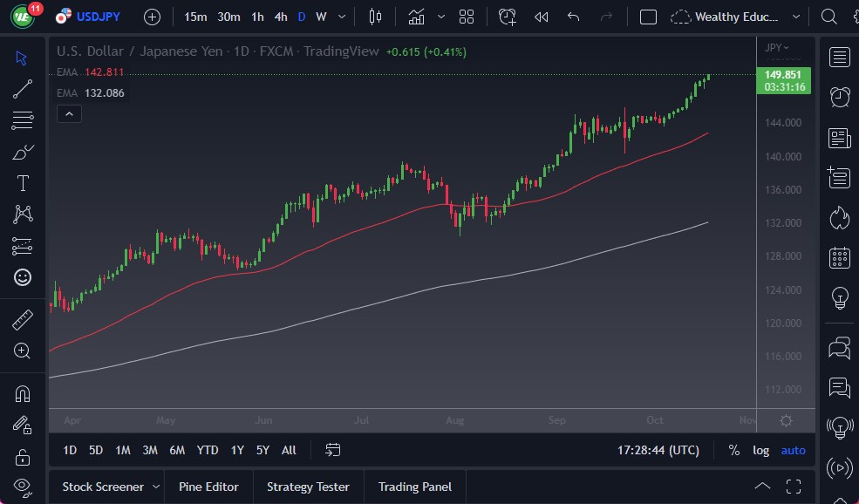Select the Trend Line drawing tool

click(22, 89)
